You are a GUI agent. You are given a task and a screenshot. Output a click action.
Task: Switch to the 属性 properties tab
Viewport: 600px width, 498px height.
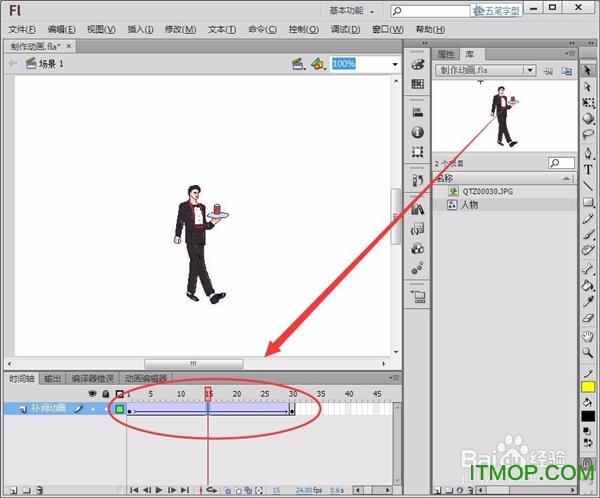pyautogui.click(x=447, y=53)
